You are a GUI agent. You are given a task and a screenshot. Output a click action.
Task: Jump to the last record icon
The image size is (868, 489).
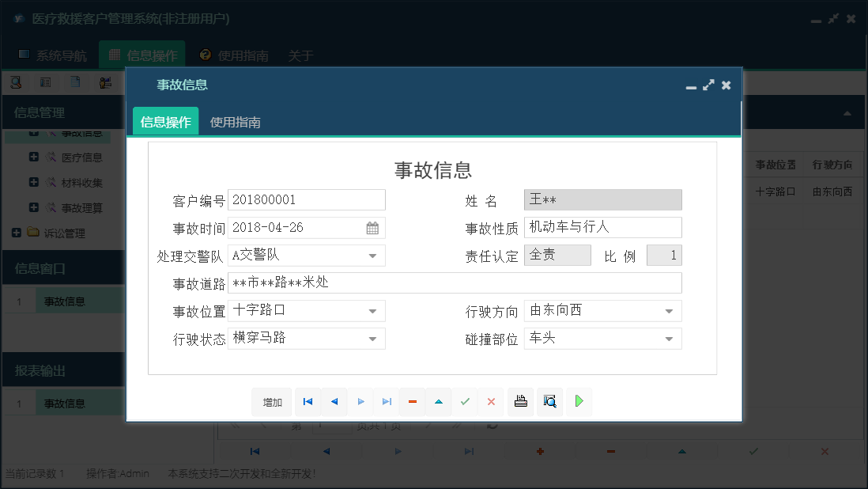point(387,401)
